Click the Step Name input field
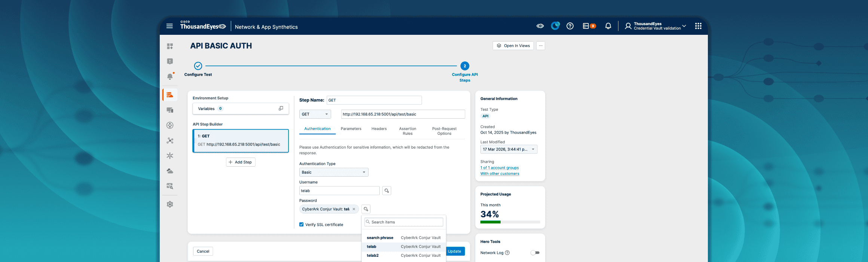868x262 pixels. pos(374,100)
